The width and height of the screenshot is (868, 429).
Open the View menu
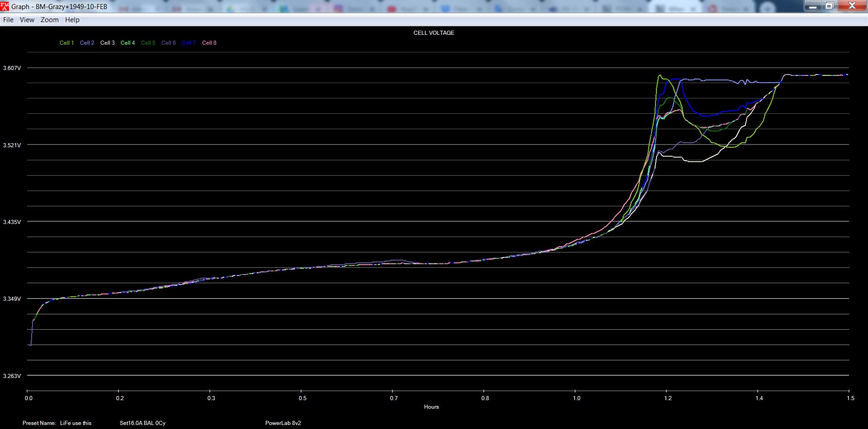tap(27, 20)
